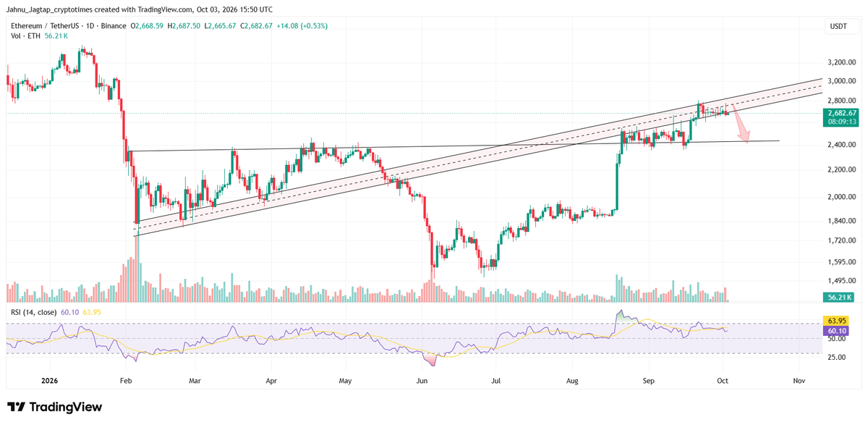Click the 1,495.00 price axis label
The image size is (868, 425).
(x=843, y=281)
